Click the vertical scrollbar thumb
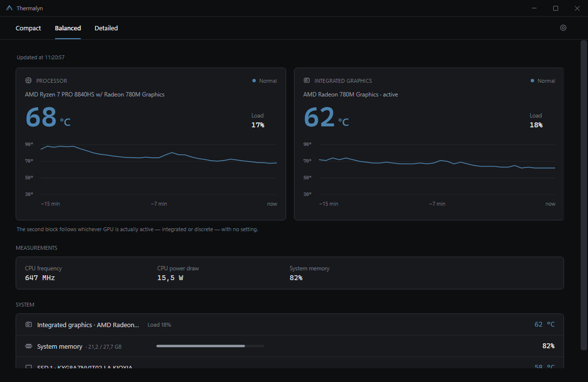588x382 pixels. 583,196
